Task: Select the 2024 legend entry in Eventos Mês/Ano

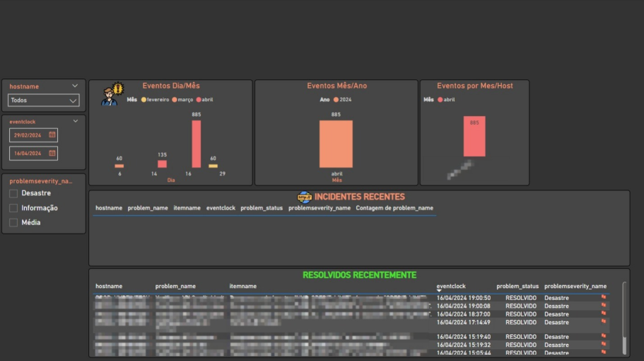Action: tap(343, 100)
